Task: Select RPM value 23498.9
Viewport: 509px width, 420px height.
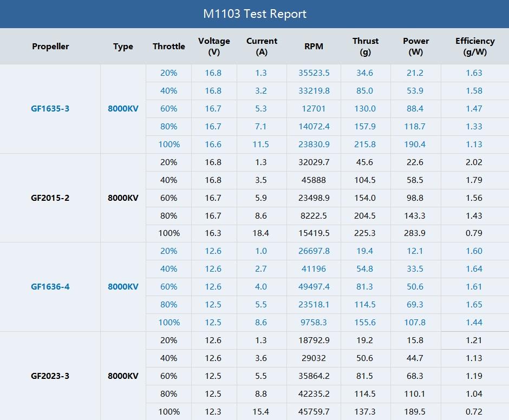Action: coord(314,198)
